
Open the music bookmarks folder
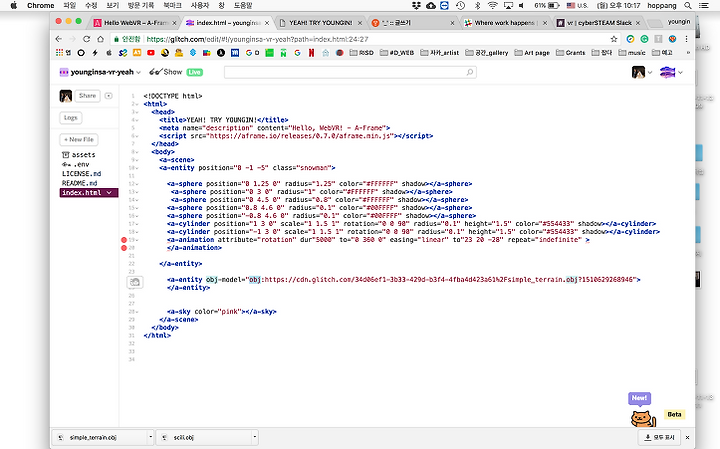click(x=632, y=53)
